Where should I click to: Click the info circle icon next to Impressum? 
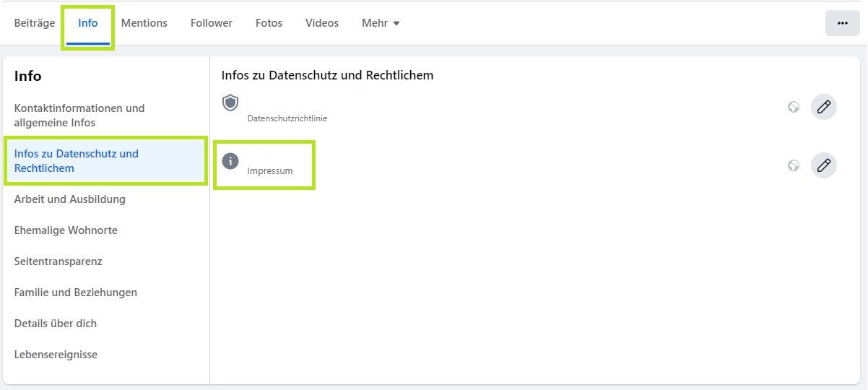230,161
